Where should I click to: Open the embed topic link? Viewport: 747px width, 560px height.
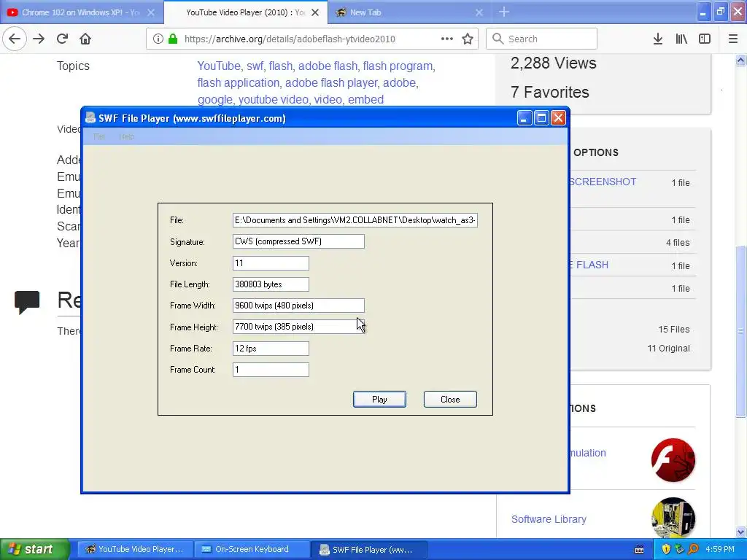(365, 99)
